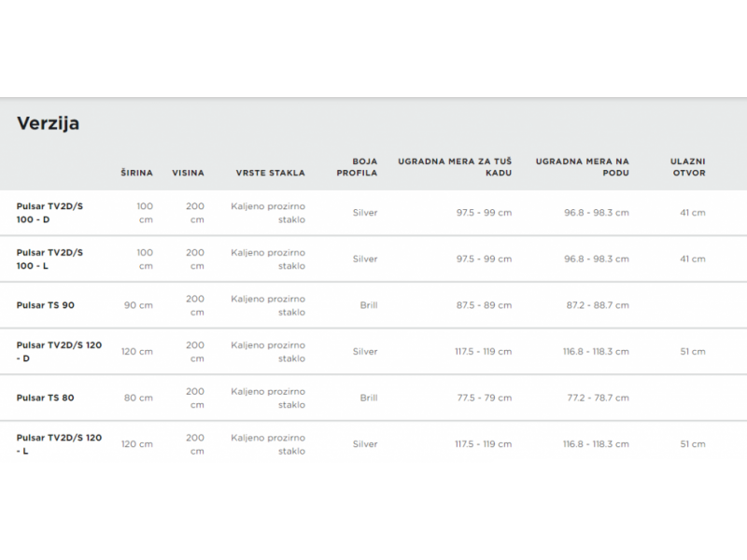Click the 77.2 - 78.7 cm floor measurement
747x560 pixels.
(x=597, y=398)
